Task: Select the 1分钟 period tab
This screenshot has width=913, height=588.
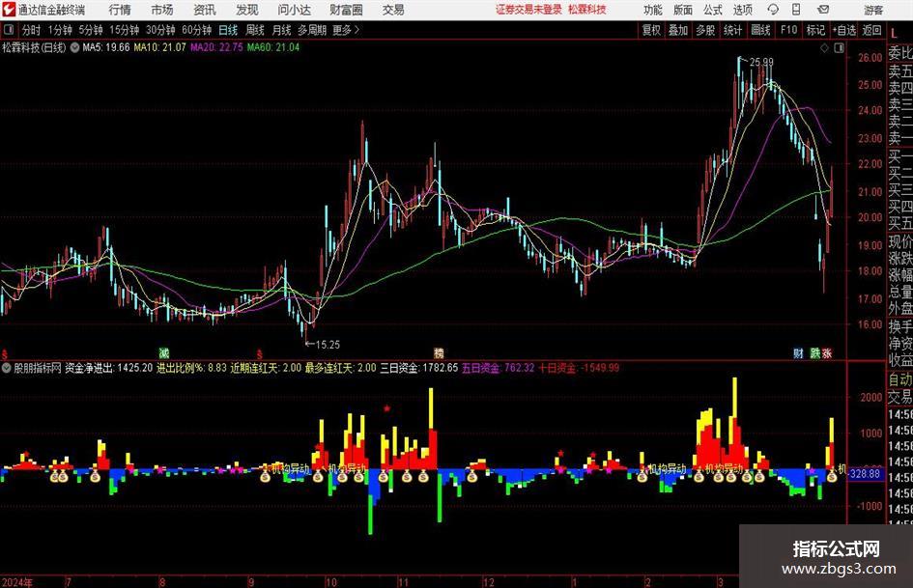Action: (60, 30)
